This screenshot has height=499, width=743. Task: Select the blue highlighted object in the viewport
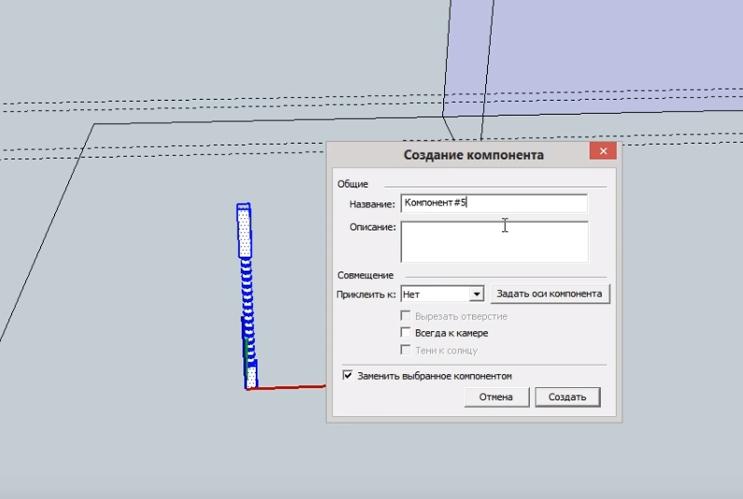click(246, 300)
